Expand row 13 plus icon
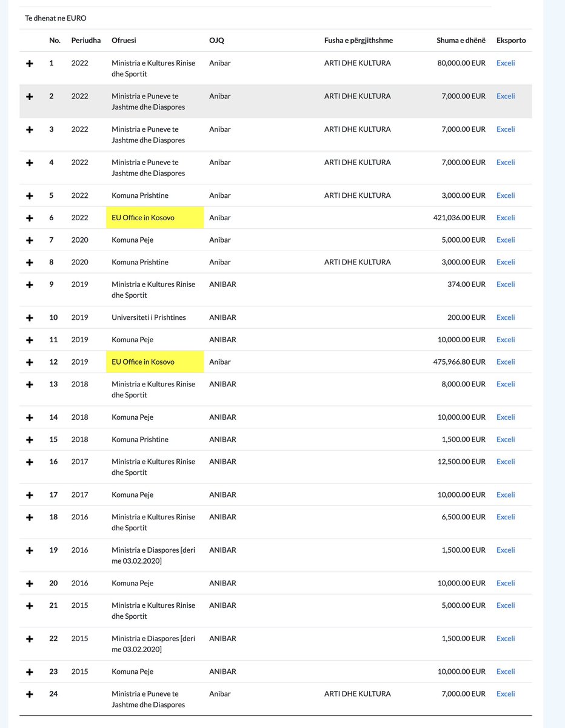The width and height of the screenshot is (565, 728). click(30, 385)
